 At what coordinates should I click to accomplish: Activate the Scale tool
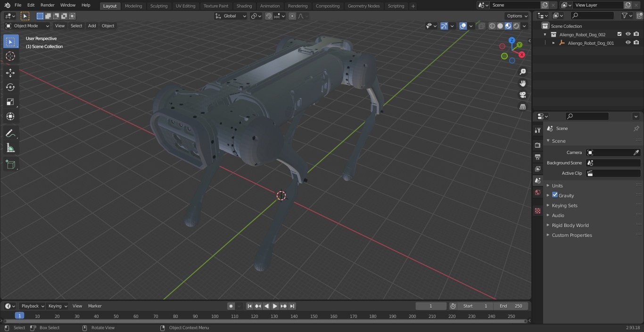(10, 102)
